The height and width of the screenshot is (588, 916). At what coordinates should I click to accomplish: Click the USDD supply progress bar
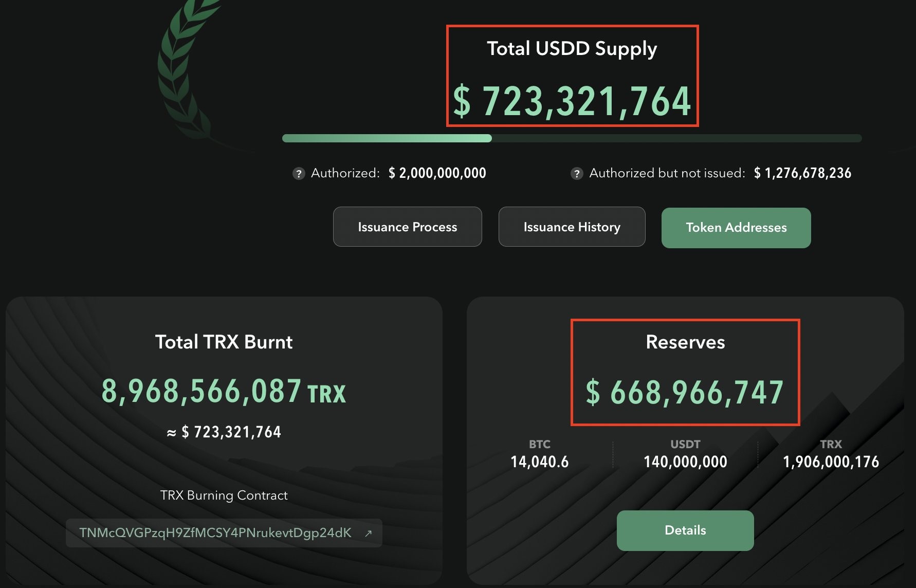572,138
